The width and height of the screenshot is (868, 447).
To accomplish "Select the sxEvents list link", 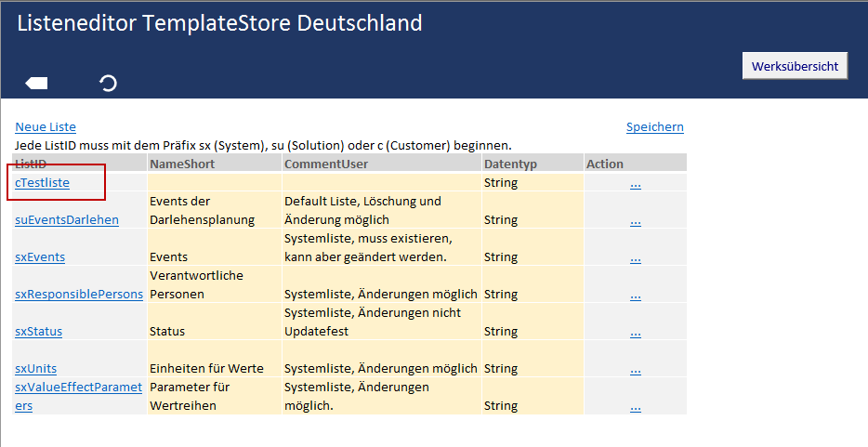I will tap(40, 256).
